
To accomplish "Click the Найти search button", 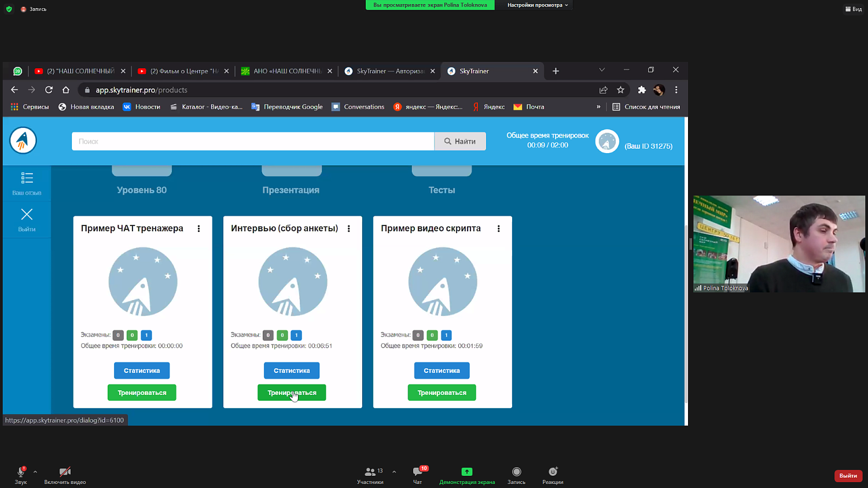I will pos(460,141).
